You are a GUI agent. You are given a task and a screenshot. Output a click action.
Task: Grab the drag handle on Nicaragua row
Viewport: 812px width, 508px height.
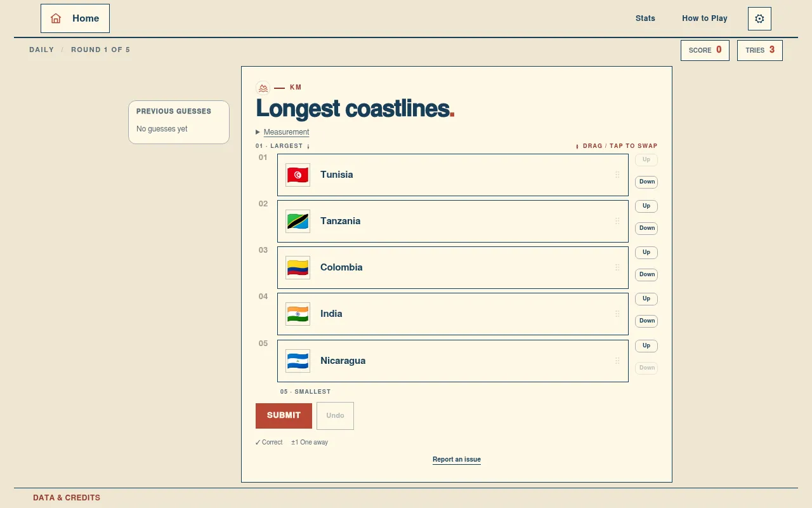click(x=617, y=361)
